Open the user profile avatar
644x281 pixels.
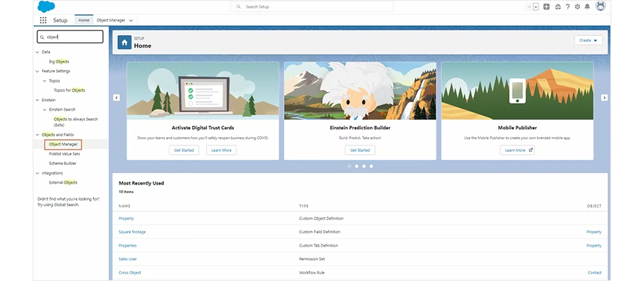[x=601, y=6]
